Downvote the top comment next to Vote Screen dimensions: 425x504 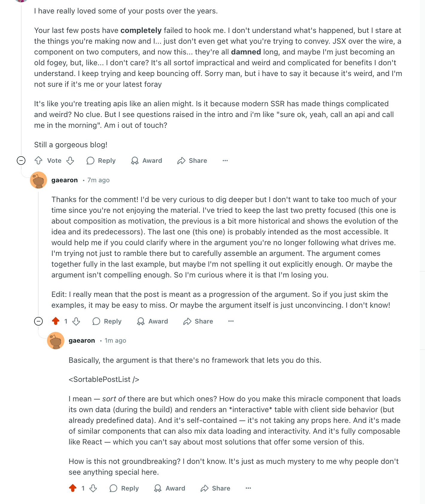click(70, 161)
